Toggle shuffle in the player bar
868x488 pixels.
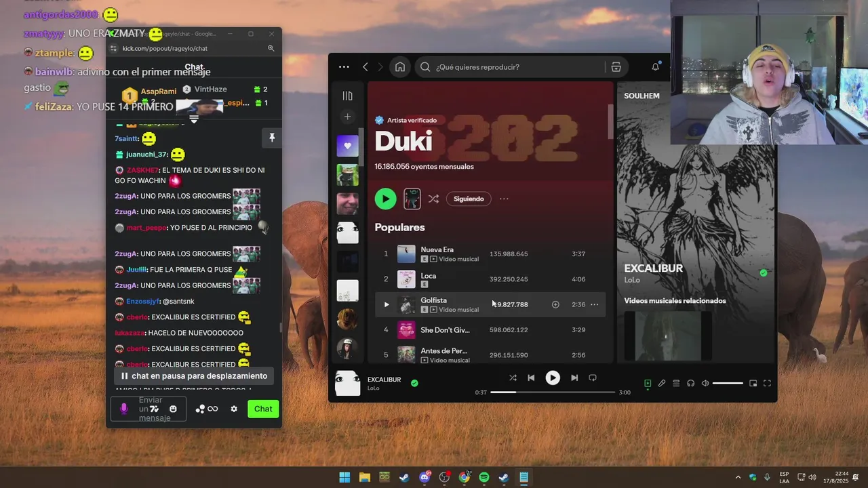tap(513, 378)
